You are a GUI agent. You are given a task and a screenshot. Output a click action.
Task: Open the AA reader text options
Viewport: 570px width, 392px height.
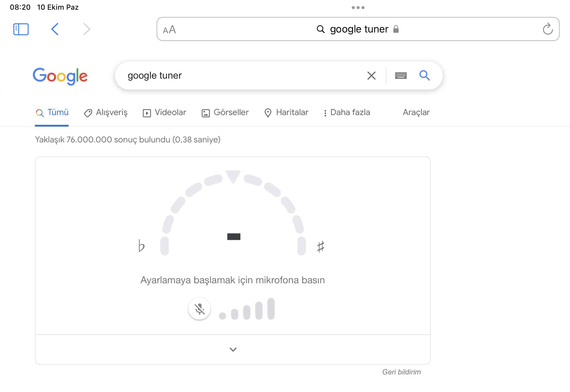pyautogui.click(x=169, y=29)
